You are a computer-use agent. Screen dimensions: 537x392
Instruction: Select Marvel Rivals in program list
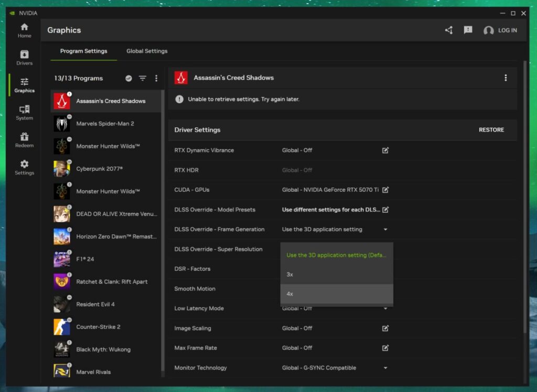(106, 372)
